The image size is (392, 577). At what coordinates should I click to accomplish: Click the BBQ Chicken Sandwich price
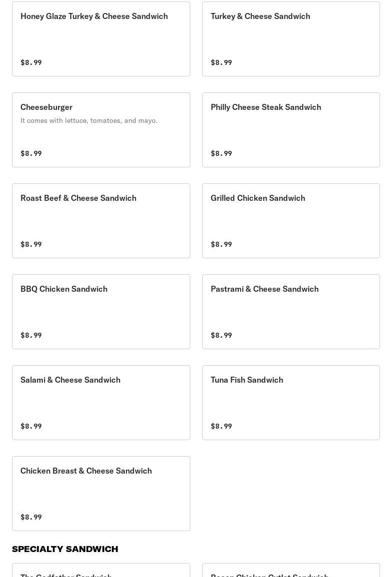31,335
